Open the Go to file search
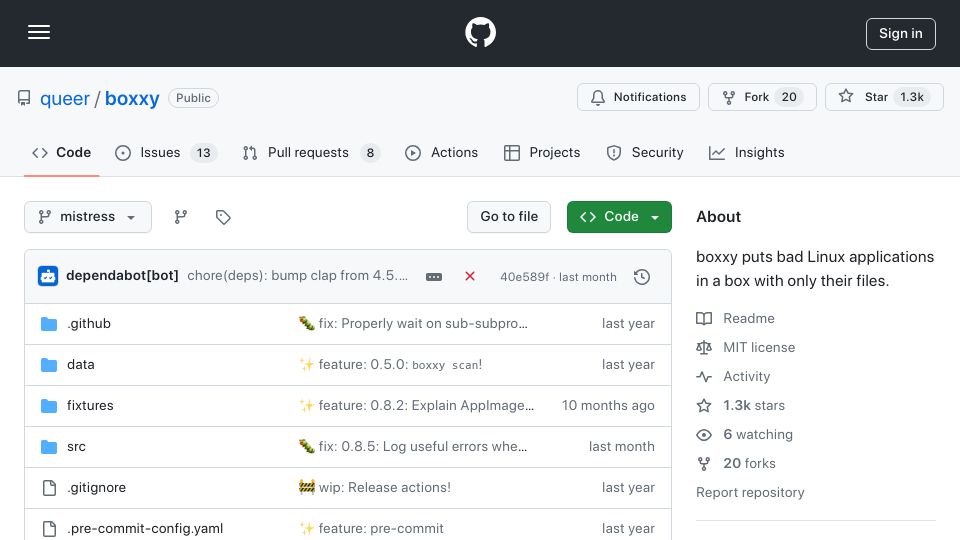Image resolution: width=960 pixels, height=540 pixels. coord(509,217)
